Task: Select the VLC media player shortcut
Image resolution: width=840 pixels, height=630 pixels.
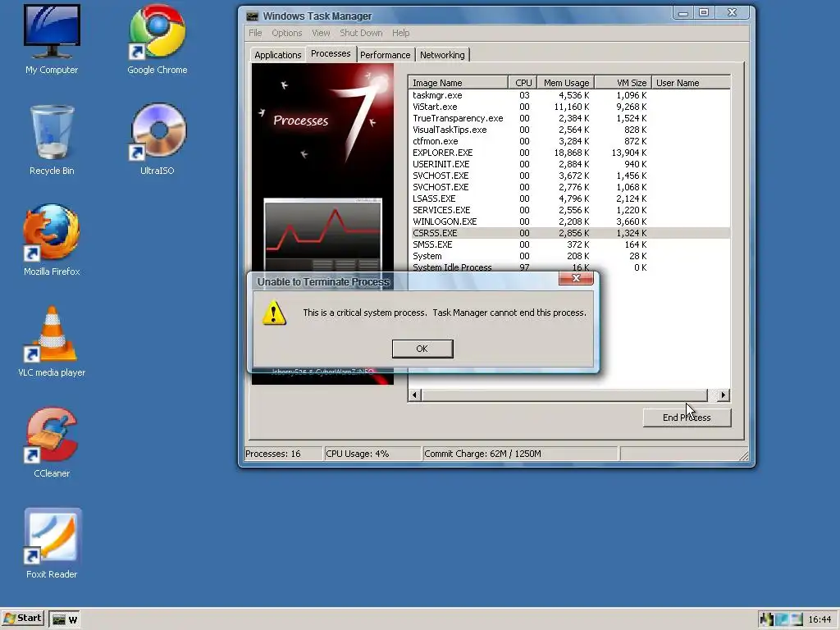Action: tap(52, 341)
